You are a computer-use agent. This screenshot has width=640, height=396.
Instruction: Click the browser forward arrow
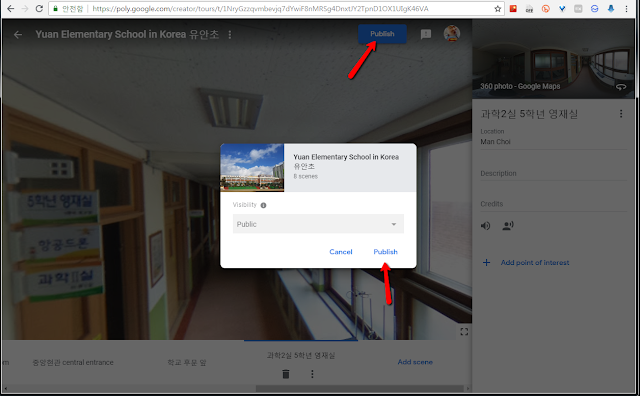[25, 9]
